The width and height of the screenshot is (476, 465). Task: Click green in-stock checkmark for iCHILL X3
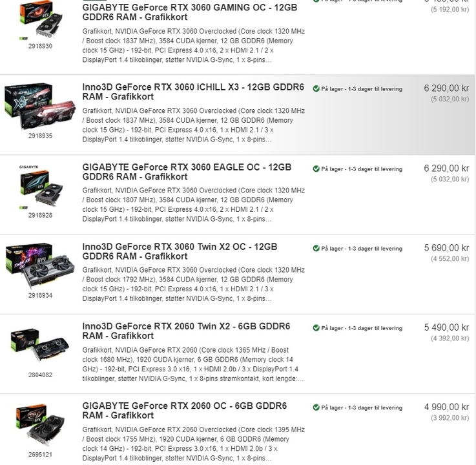[x=316, y=88]
